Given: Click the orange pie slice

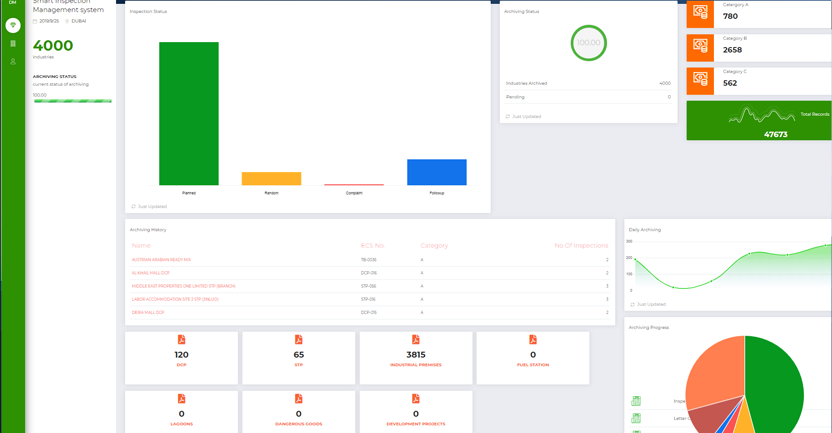Looking at the screenshot, I should (x=716, y=371).
